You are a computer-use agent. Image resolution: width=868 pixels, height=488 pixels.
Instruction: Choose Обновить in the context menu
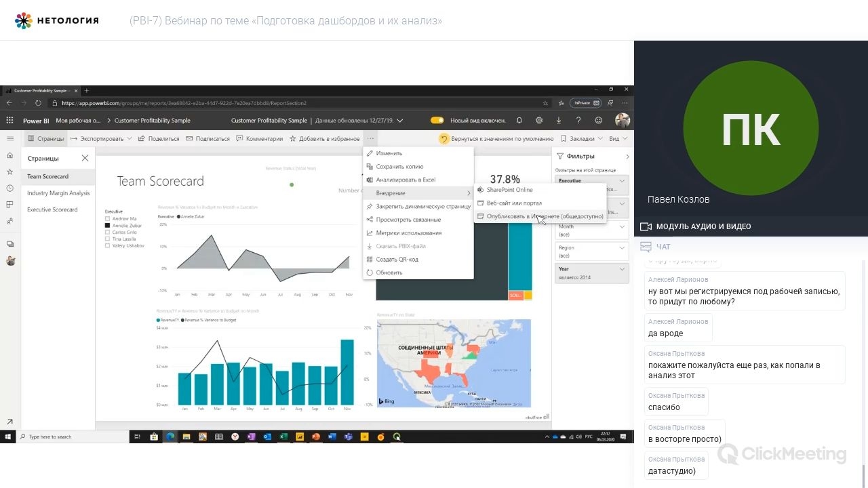[x=418, y=272]
